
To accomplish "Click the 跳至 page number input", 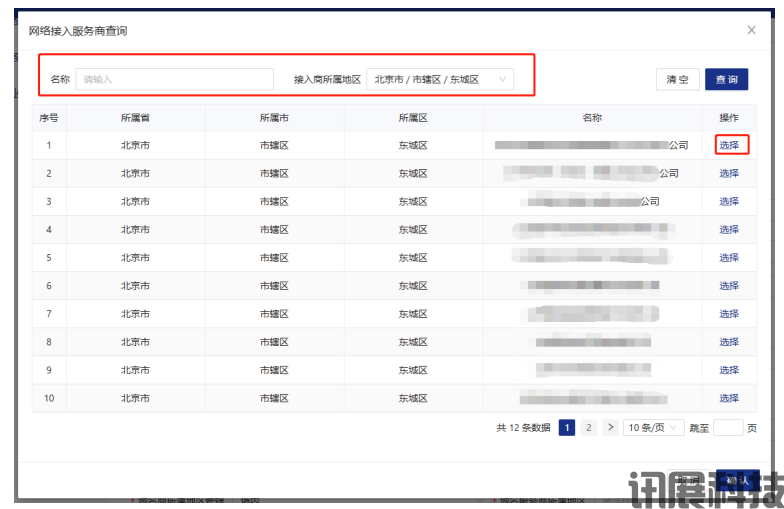I will [728, 428].
